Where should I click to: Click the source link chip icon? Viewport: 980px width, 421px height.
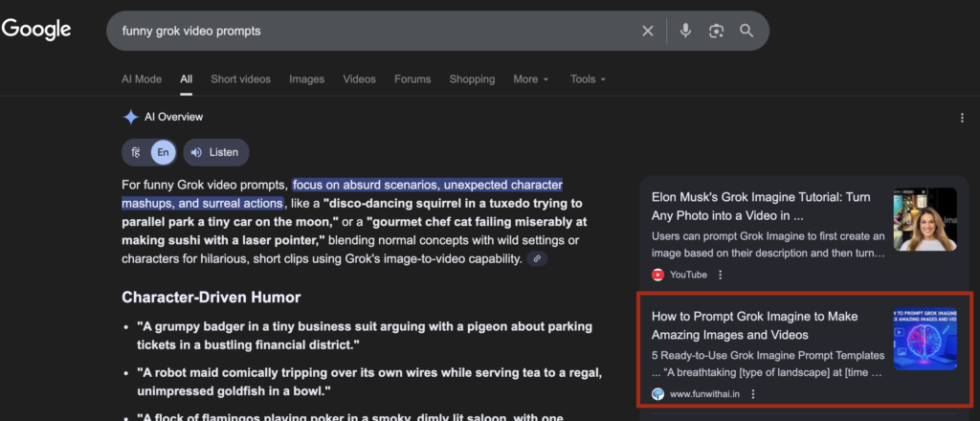[x=538, y=258]
